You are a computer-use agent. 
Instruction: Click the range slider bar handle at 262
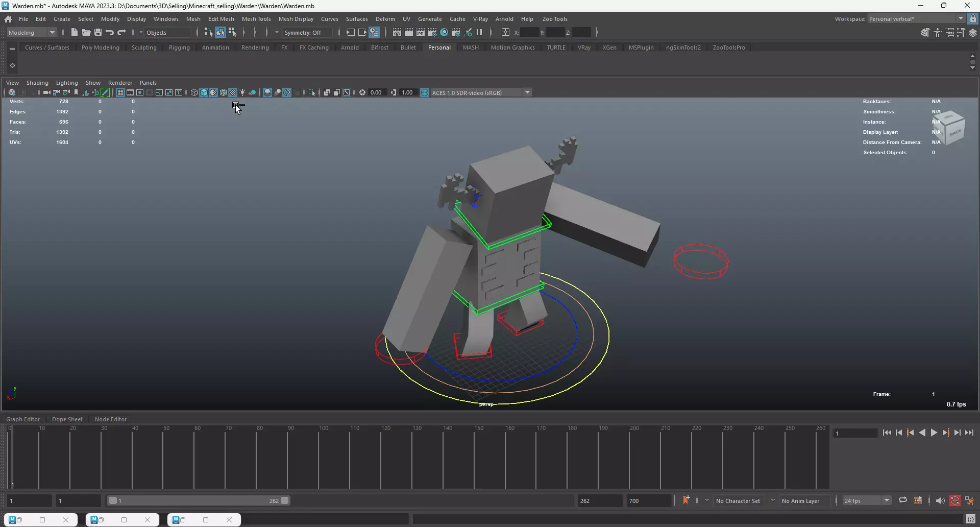pyautogui.click(x=285, y=500)
